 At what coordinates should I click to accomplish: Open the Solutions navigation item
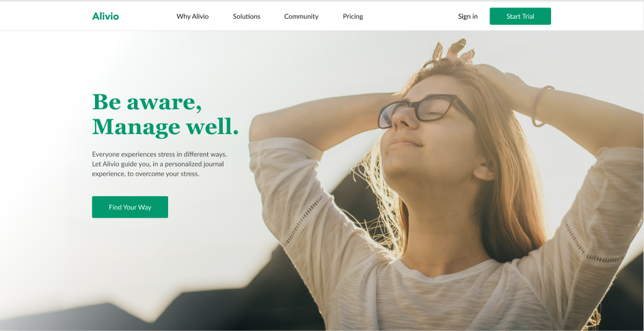coord(246,16)
